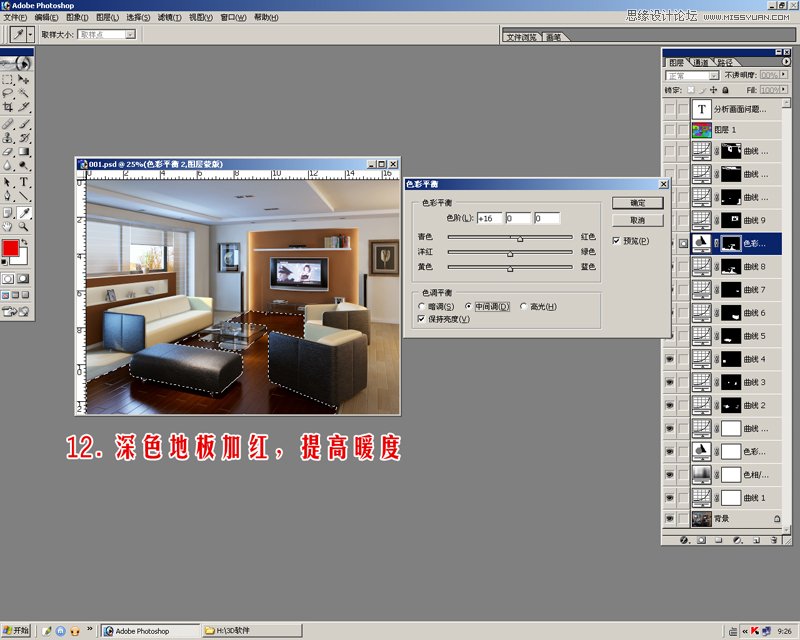Select the Healing Brush tool
This screenshot has height=640, width=800.
click(8, 124)
